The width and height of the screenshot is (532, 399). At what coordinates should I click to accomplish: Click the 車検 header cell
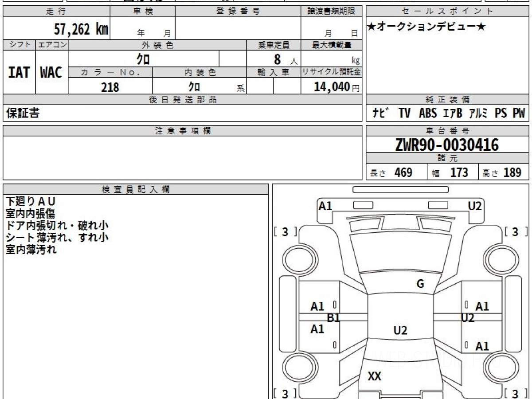[x=143, y=12]
